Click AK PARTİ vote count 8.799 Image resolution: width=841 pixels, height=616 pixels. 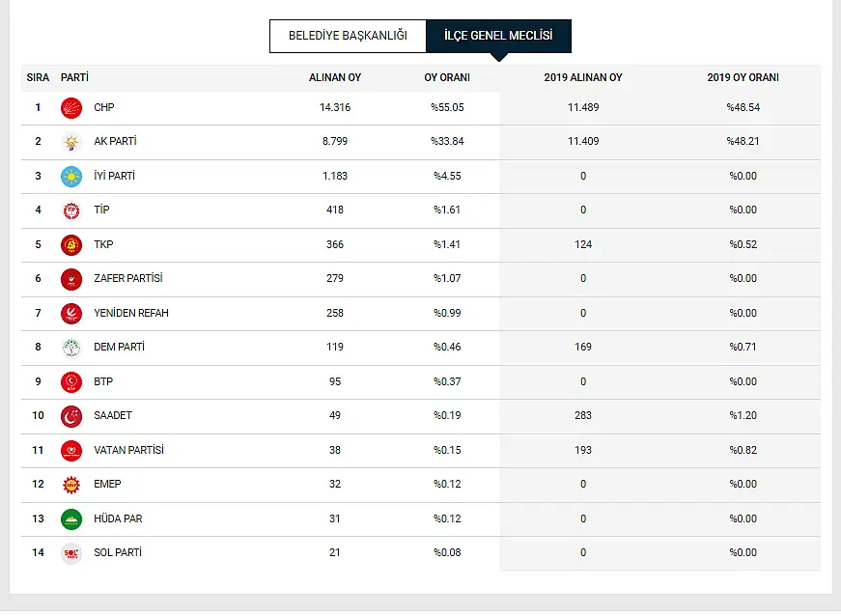[x=335, y=141]
